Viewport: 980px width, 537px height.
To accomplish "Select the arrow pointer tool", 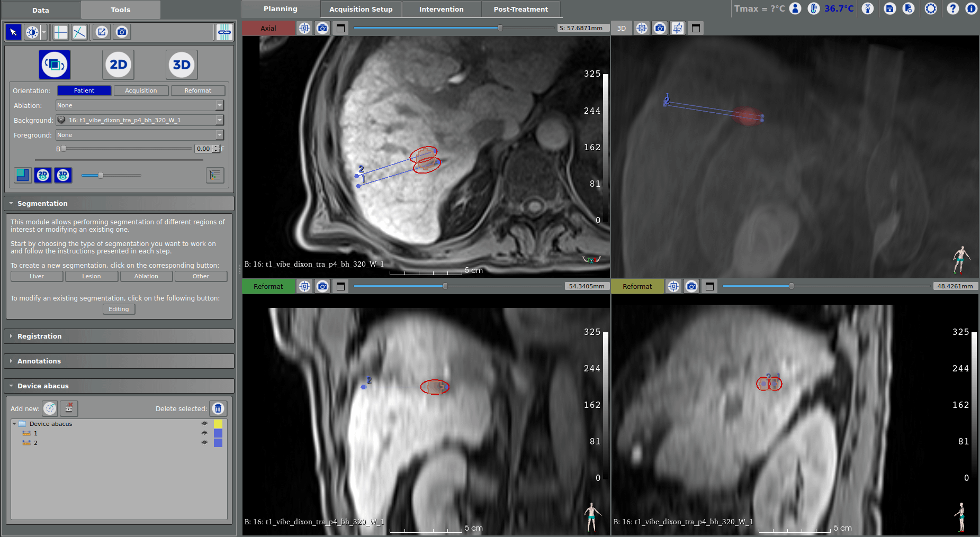I will tap(13, 32).
